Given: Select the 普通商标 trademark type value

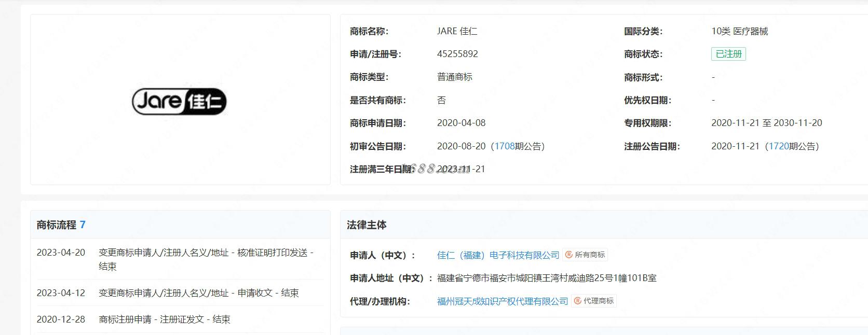Looking at the screenshot, I should [x=455, y=77].
